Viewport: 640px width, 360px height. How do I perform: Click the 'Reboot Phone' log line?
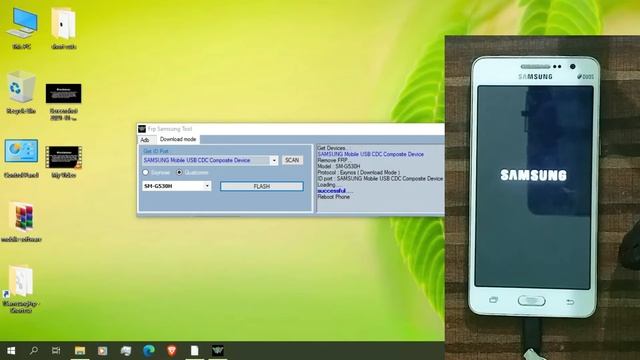(333, 197)
